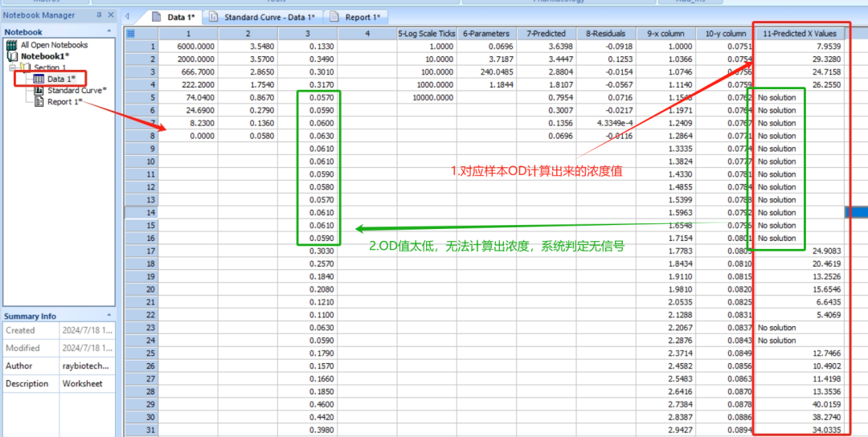Click residual cell 4.3349e-4
Screen dimensions: 868x437
pyautogui.click(x=606, y=123)
